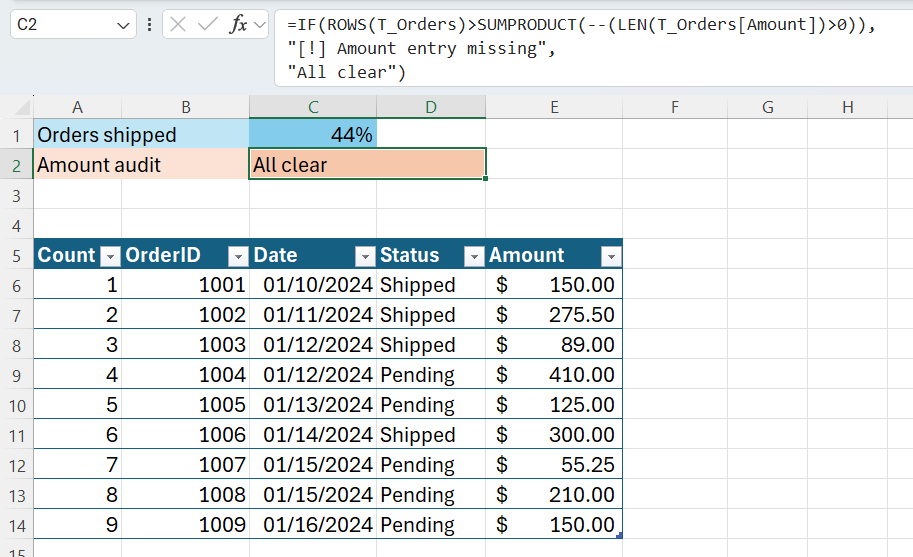This screenshot has width=913, height=557.
Task: Select column D header
Action: coord(431,107)
